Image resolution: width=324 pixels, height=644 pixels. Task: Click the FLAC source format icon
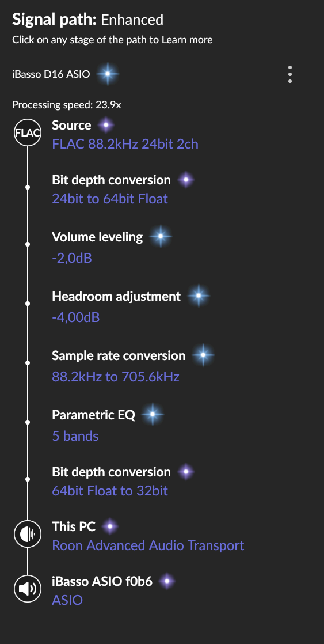point(28,132)
